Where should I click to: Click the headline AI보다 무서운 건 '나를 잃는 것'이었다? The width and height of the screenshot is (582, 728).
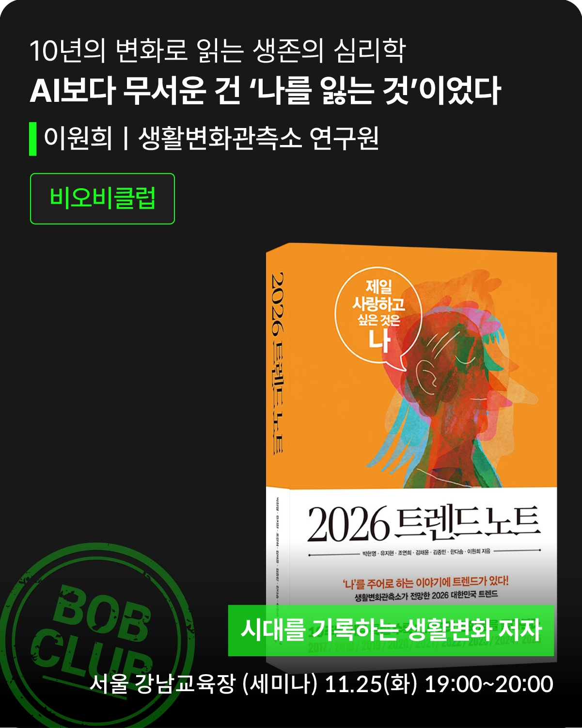(265, 91)
